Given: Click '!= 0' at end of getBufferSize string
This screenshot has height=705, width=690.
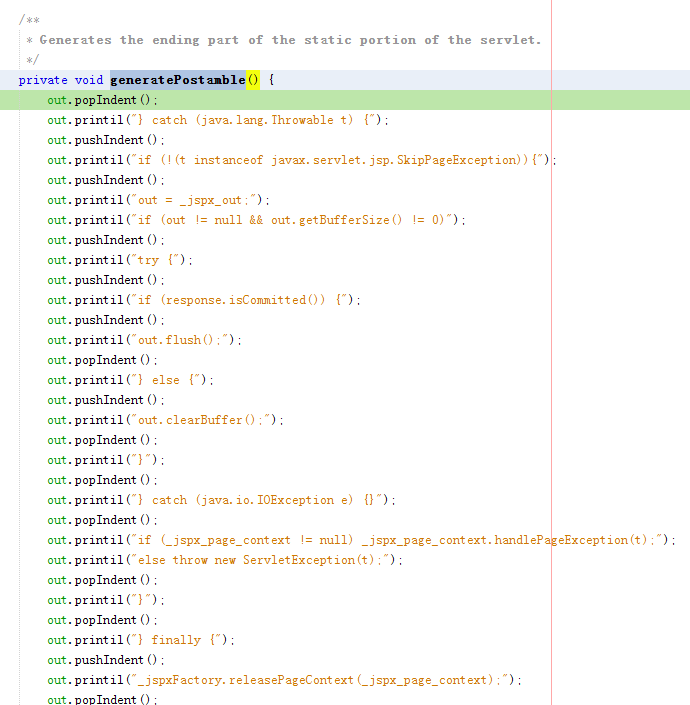Looking at the screenshot, I should 427,220.
